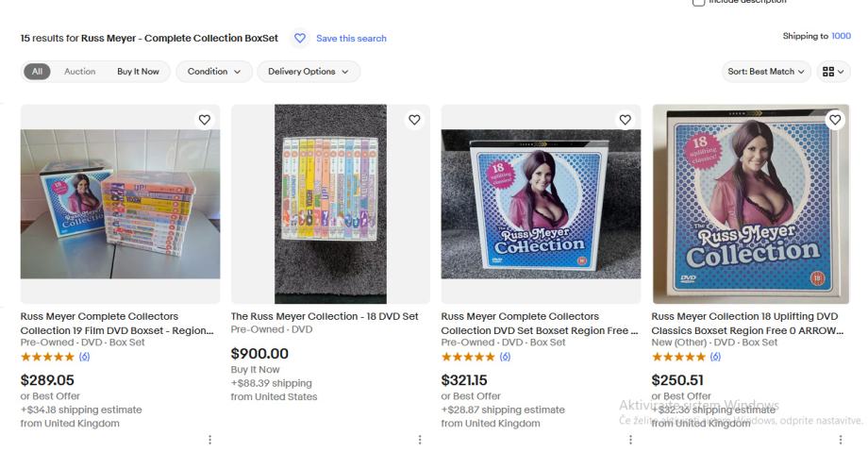This screenshot has height=452, width=868.
Task: Tick the Include description checkbox
Action: coord(698,2)
